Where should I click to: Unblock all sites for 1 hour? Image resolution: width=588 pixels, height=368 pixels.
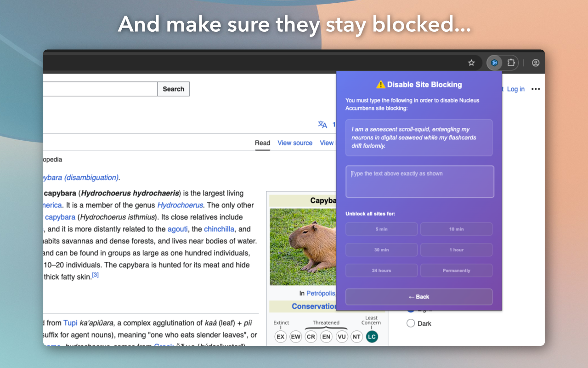click(456, 249)
